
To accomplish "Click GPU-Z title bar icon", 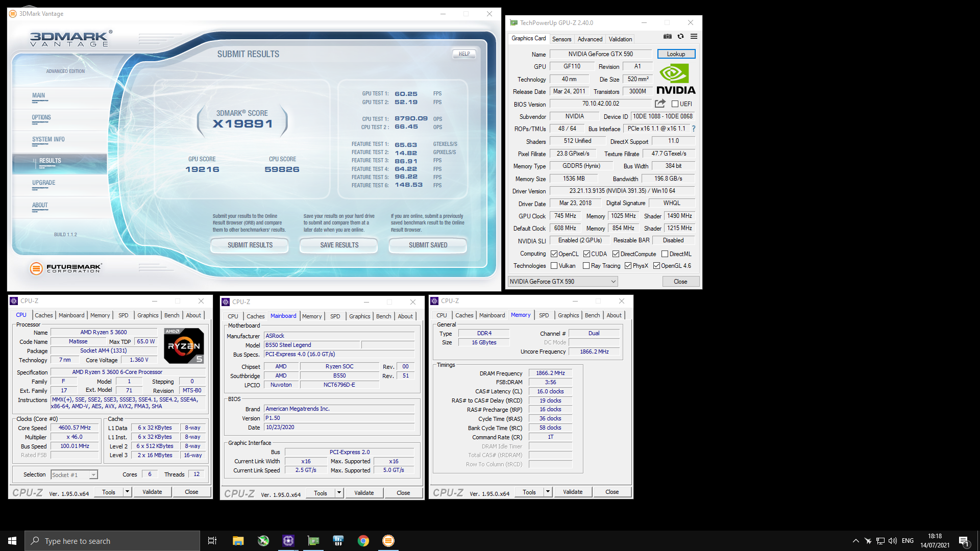I will (x=514, y=23).
